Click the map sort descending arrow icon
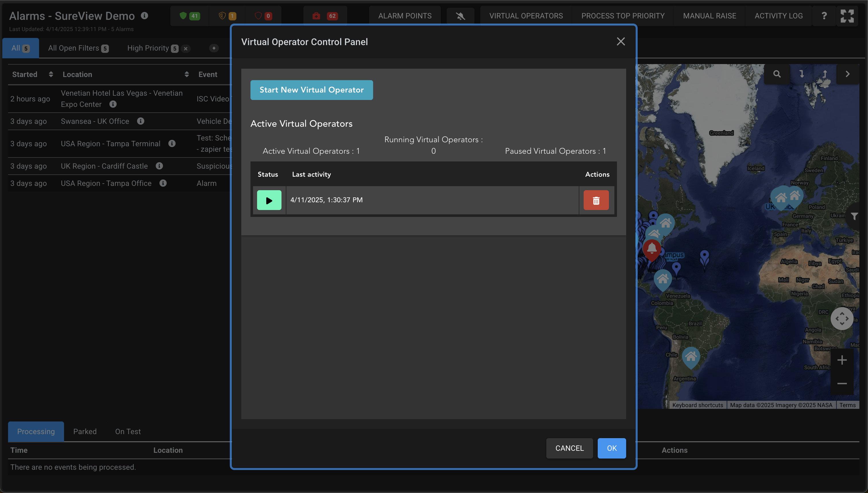868x493 pixels. point(801,74)
